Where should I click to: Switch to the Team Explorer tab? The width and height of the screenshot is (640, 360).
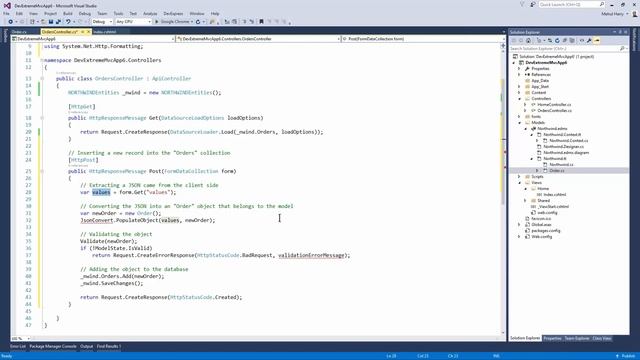pyautogui.click(x=577, y=338)
